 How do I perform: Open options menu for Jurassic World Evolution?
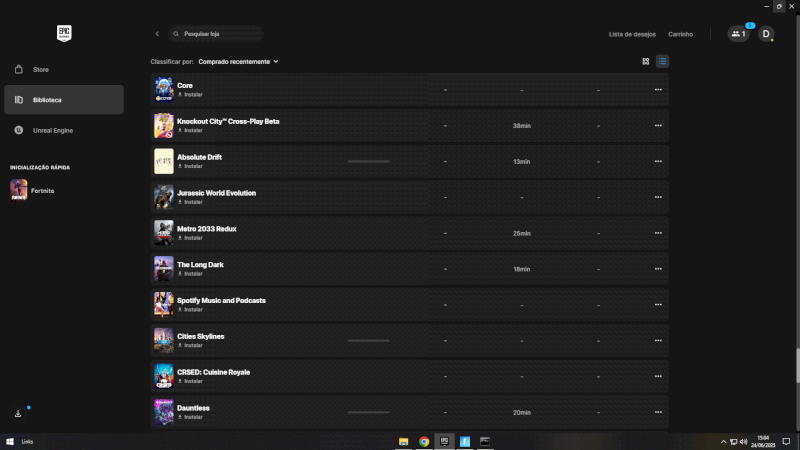pyautogui.click(x=658, y=197)
